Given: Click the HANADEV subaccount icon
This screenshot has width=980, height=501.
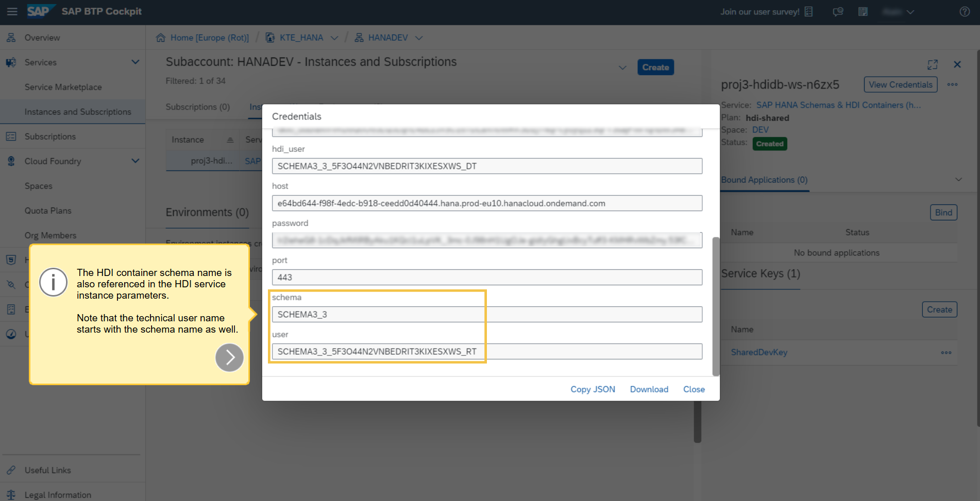Looking at the screenshot, I should tap(359, 38).
